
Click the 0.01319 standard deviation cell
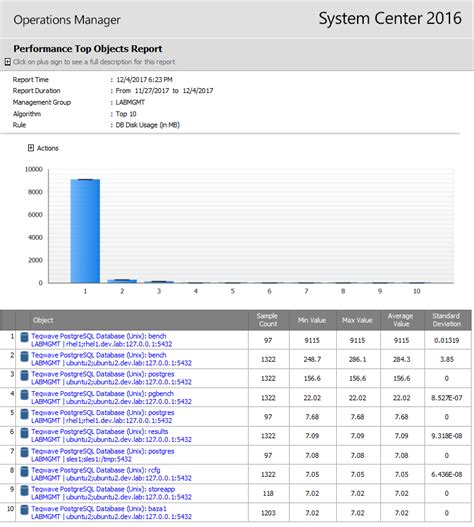click(x=447, y=340)
